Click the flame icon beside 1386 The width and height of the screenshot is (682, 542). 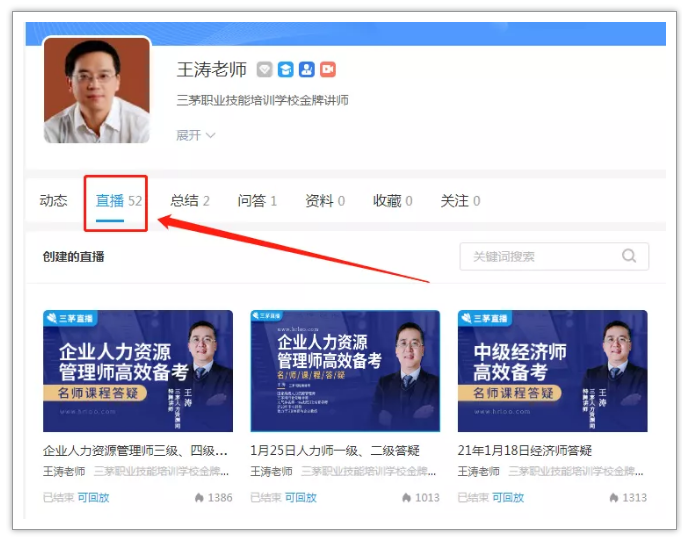[x=199, y=497]
